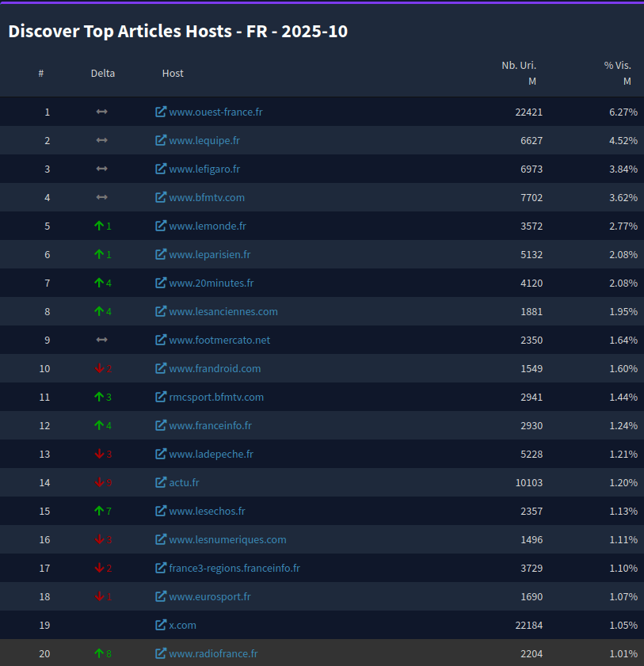Open the www.lemonde.fr host link

[x=208, y=226]
